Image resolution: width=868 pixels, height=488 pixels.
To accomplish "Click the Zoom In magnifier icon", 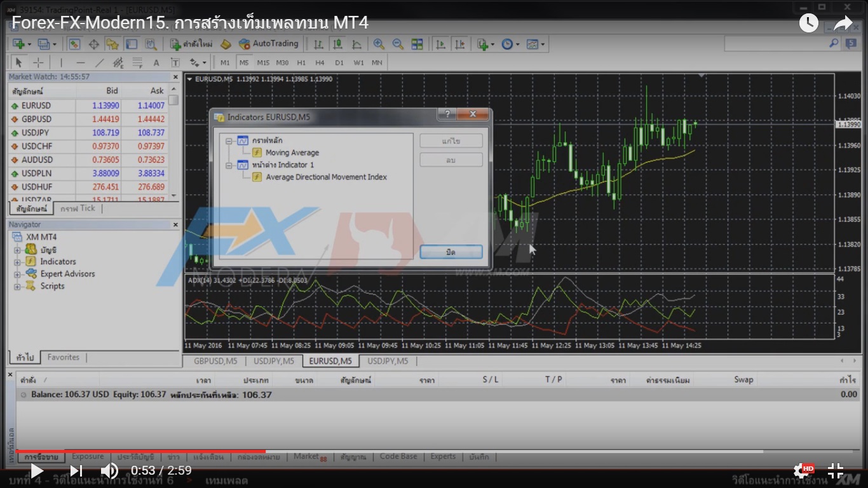I will click(x=379, y=44).
